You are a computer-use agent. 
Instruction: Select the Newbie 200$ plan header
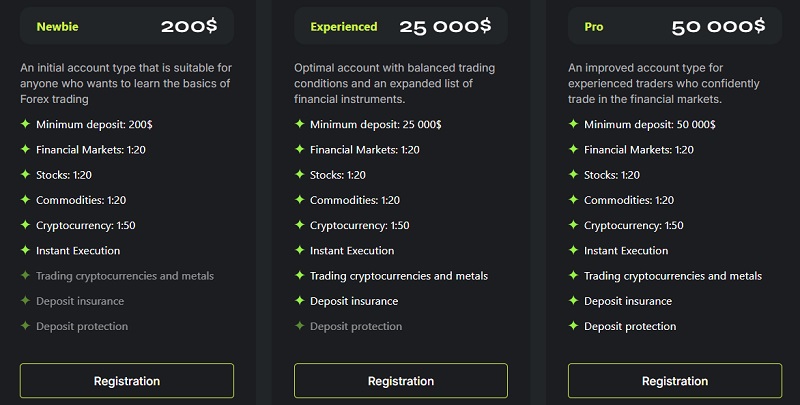coord(127,26)
